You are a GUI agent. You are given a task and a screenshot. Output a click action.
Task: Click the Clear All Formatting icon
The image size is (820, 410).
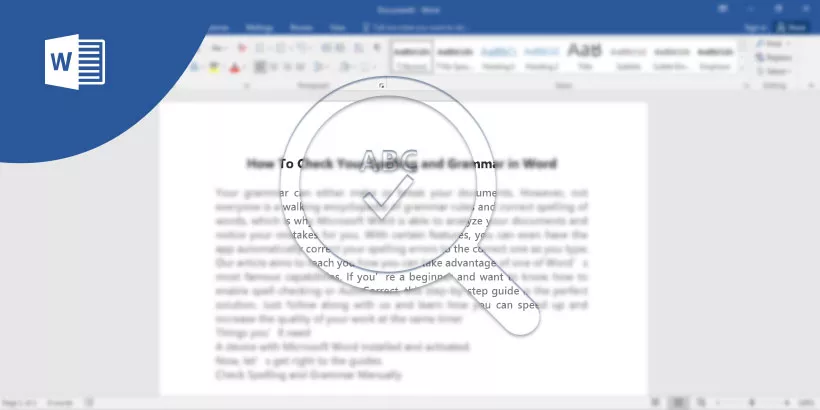coord(242,48)
